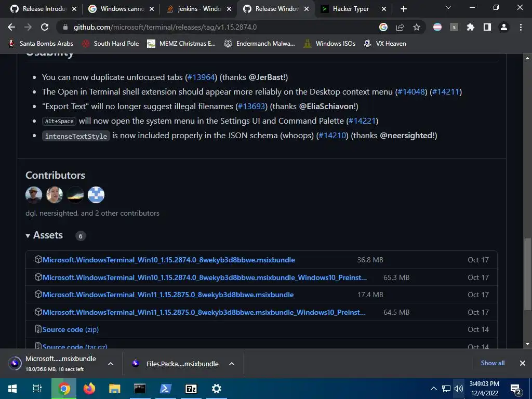
Task: Click second contributor avatar
Action: (x=54, y=195)
